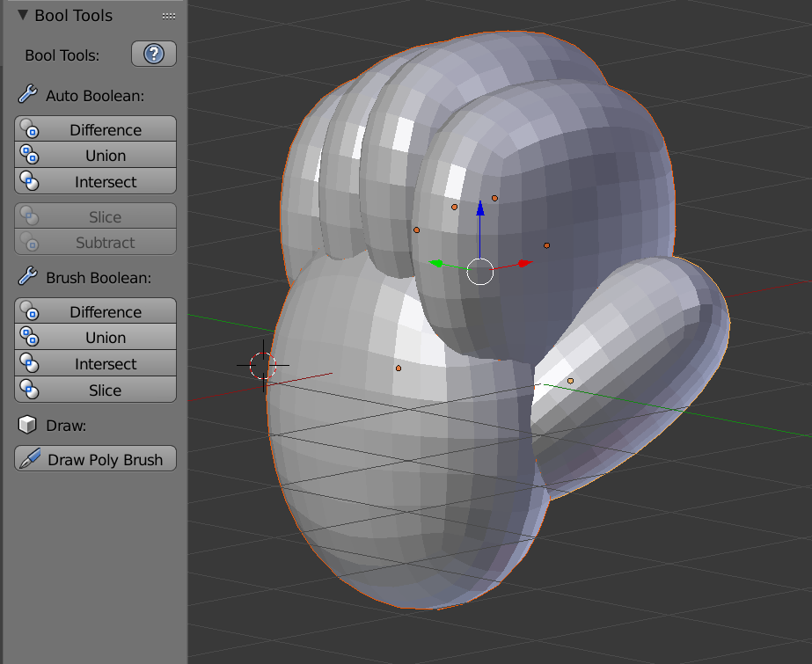Click the grip dots icon on Bool Tools header
The image size is (812, 664).
[166, 15]
